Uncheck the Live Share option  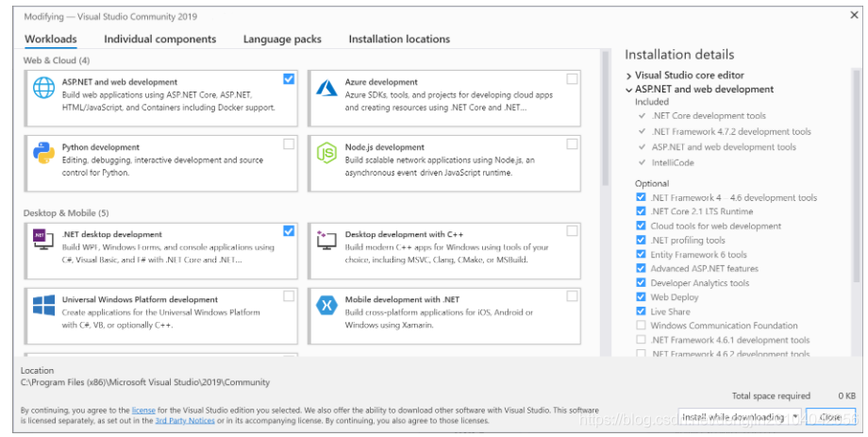(641, 311)
